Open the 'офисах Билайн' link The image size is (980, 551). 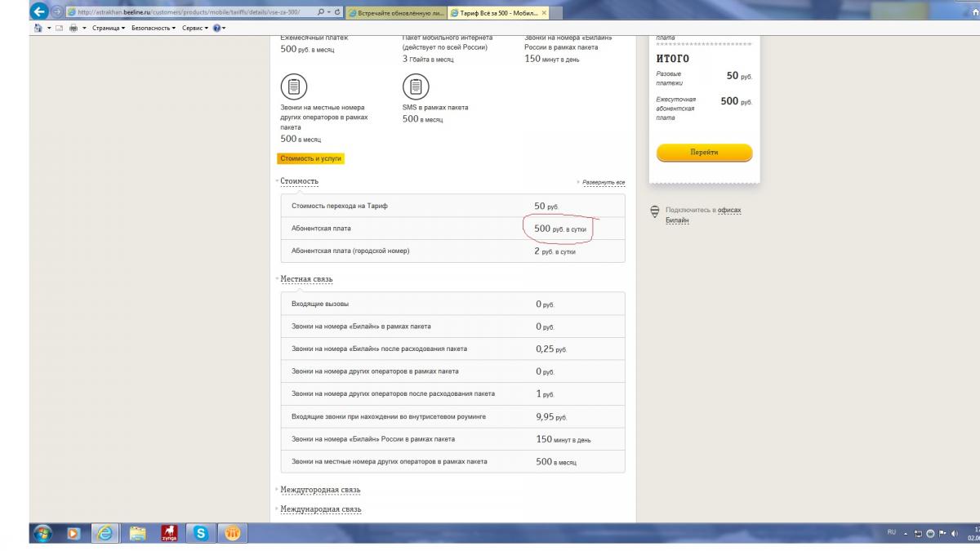click(x=703, y=215)
